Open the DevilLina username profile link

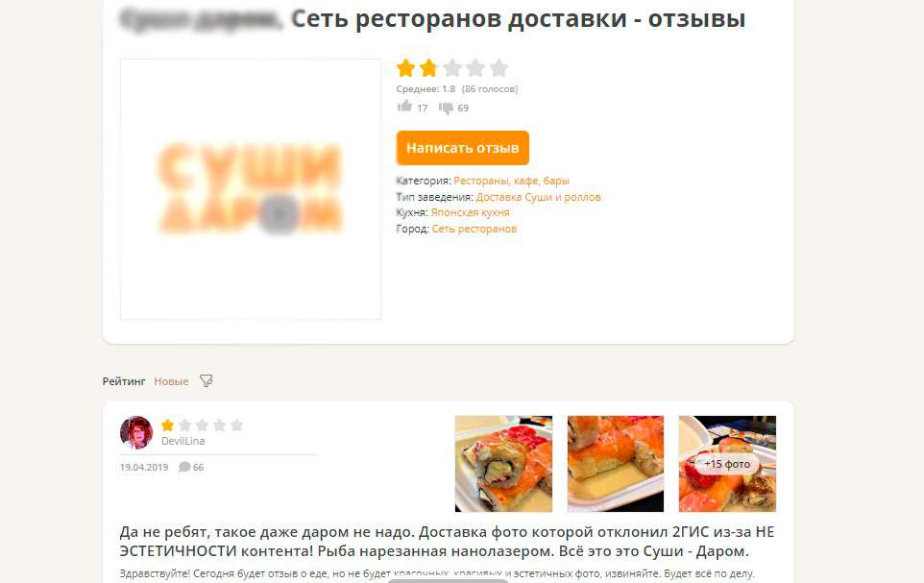183,441
